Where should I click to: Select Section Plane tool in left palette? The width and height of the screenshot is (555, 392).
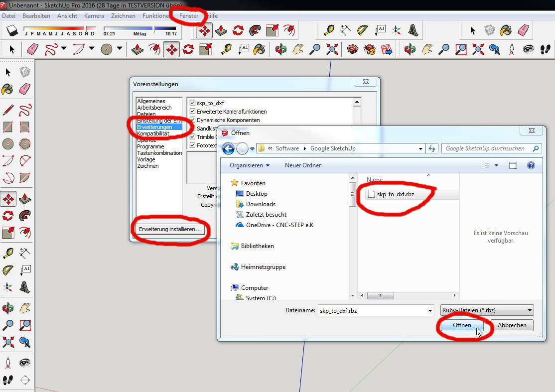(x=25, y=380)
